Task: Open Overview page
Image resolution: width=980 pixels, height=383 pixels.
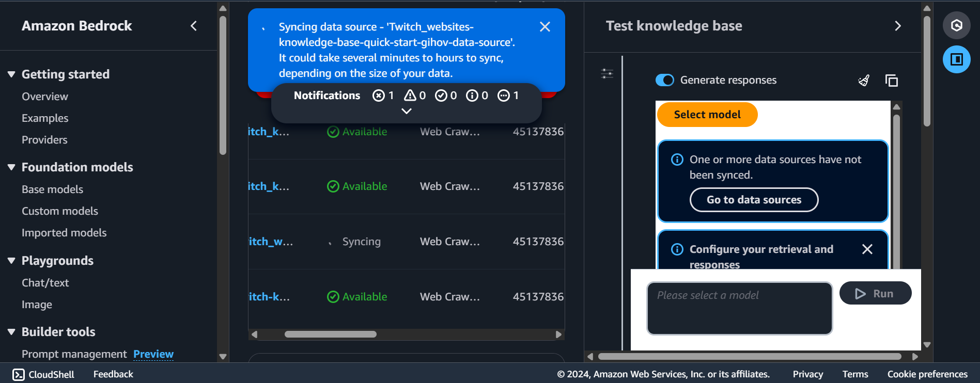Action: click(45, 97)
